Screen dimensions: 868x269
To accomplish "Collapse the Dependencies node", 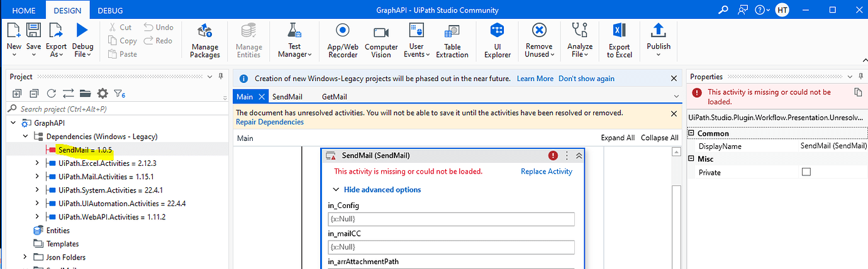I will tap(26, 136).
